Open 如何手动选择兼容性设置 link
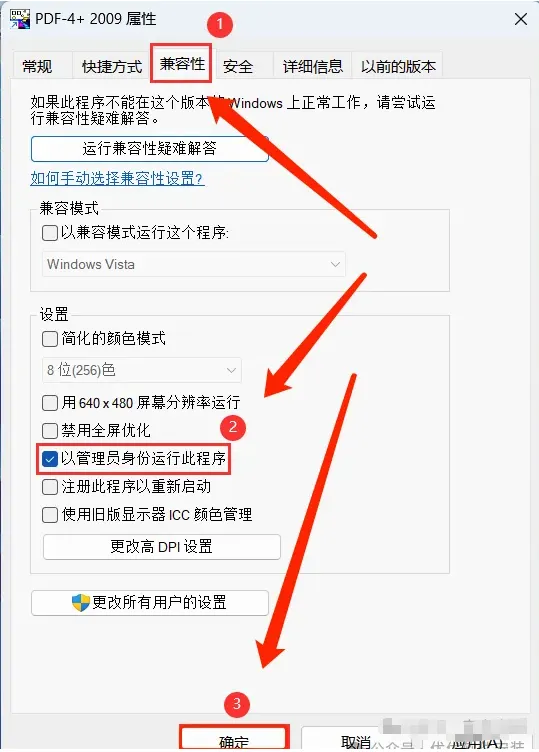 (117, 178)
